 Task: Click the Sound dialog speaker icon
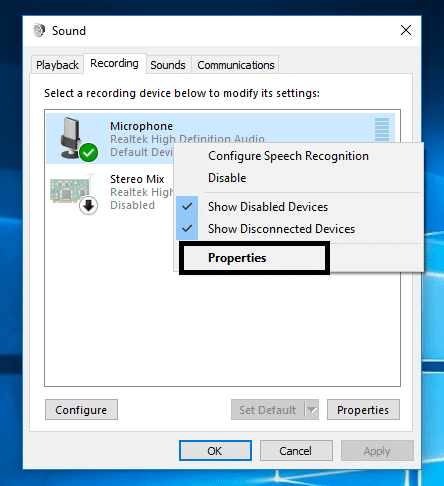tap(39, 30)
